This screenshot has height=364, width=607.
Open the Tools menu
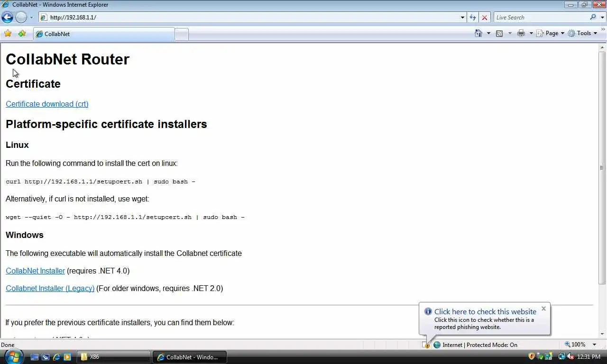coord(583,33)
